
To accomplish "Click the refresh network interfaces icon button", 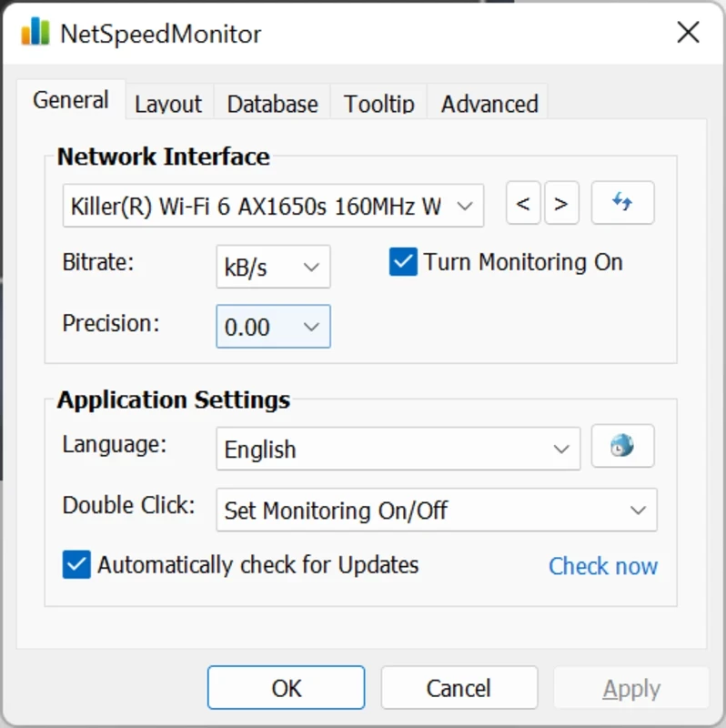I will click(x=622, y=203).
